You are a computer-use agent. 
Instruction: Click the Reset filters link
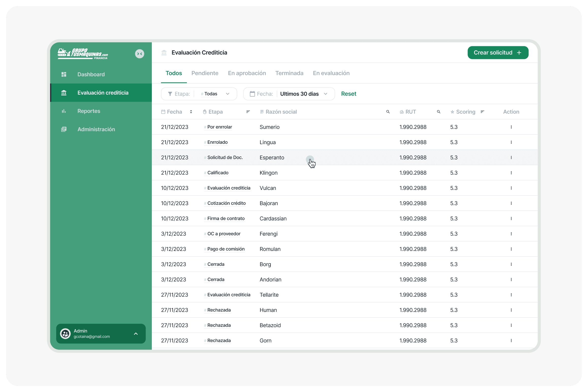coord(348,94)
